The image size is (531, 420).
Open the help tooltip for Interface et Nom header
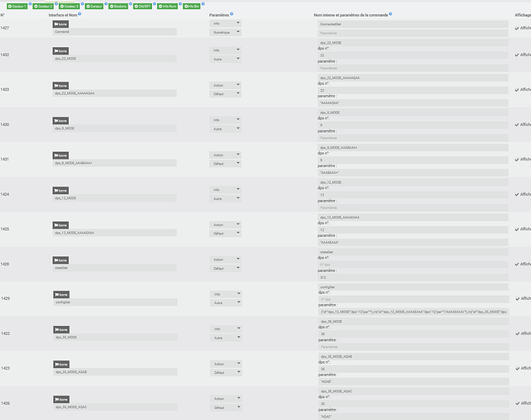pyautogui.click(x=80, y=14)
